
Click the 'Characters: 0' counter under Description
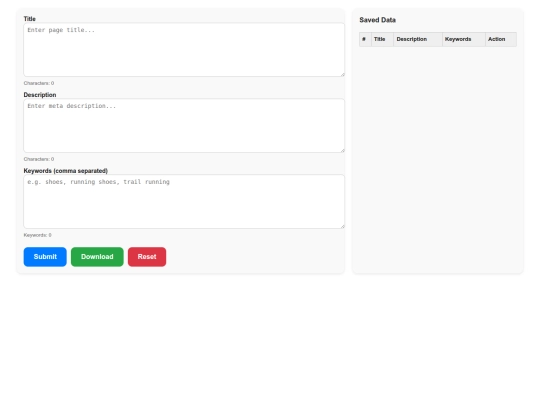pyautogui.click(x=39, y=159)
